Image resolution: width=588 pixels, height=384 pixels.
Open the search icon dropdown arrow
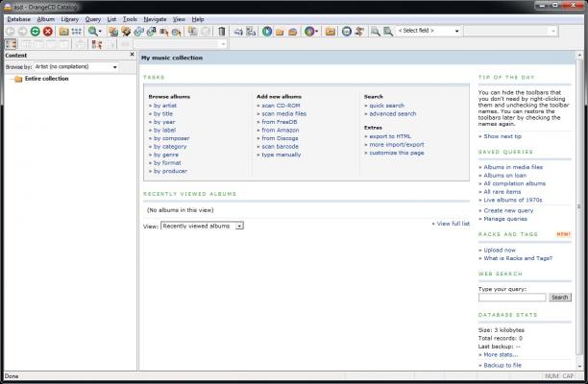tap(100, 32)
